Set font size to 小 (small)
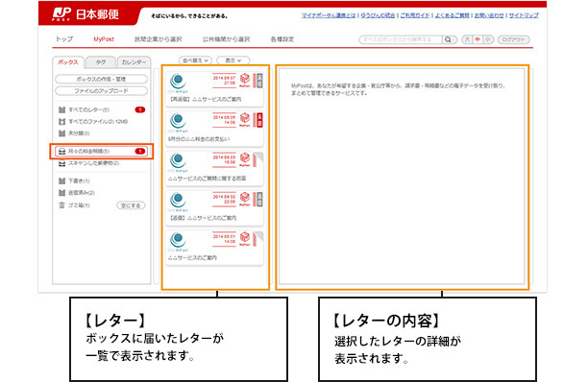This screenshot has width=588, height=382. click(x=487, y=39)
